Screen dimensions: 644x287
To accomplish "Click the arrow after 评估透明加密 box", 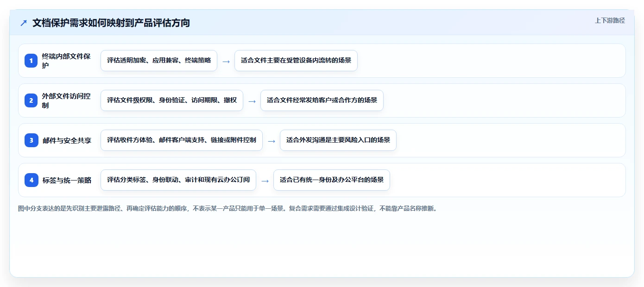I will click(226, 61).
